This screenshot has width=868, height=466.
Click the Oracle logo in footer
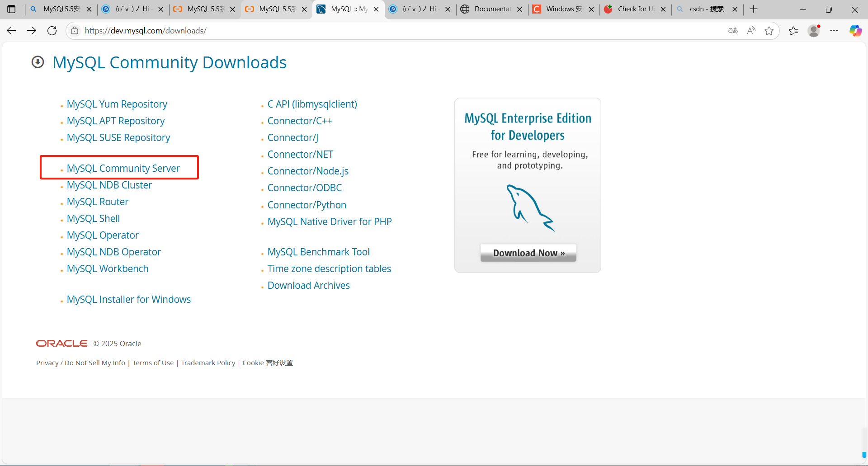62,344
